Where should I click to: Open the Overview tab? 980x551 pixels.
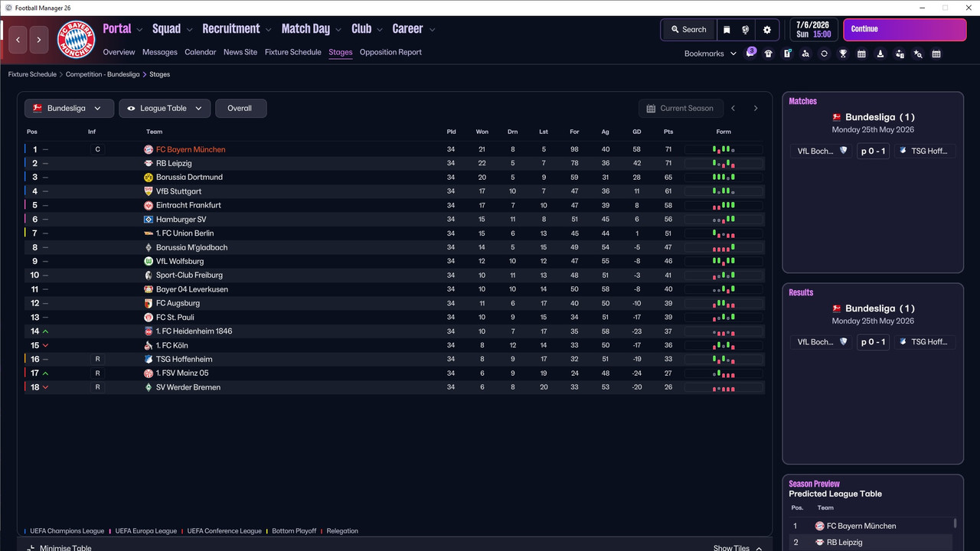tap(119, 52)
